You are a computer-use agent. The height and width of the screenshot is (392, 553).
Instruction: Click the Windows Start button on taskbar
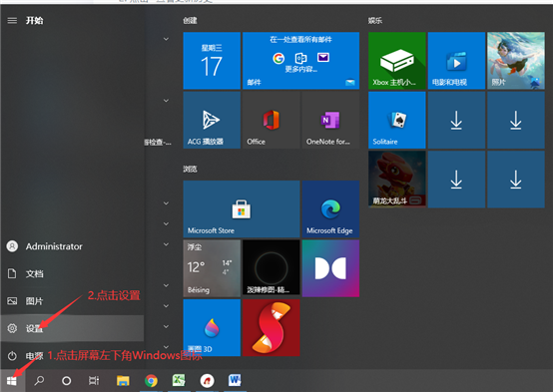[12, 381]
